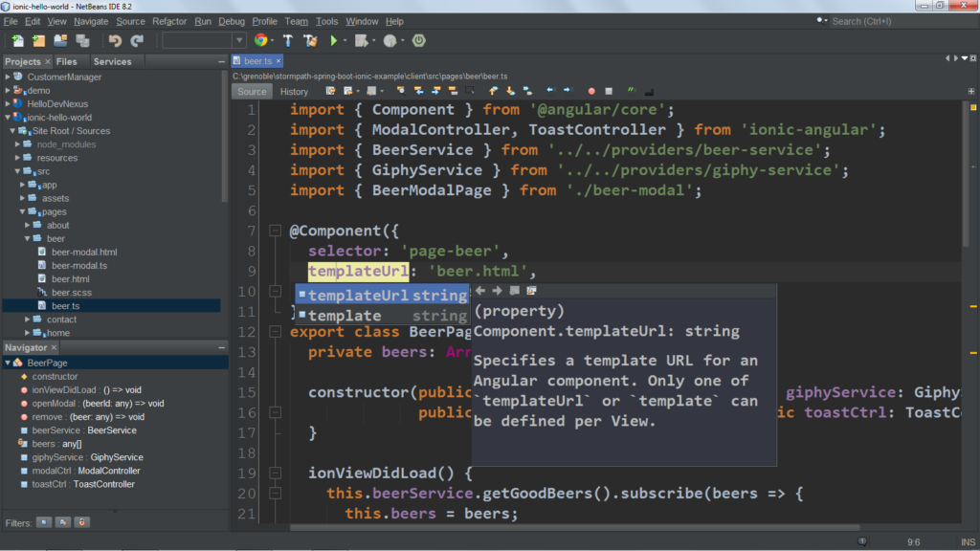This screenshot has width=980, height=551.
Task: Open the Refactor menu
Action: pyautogui.click(x=168, y=21)
